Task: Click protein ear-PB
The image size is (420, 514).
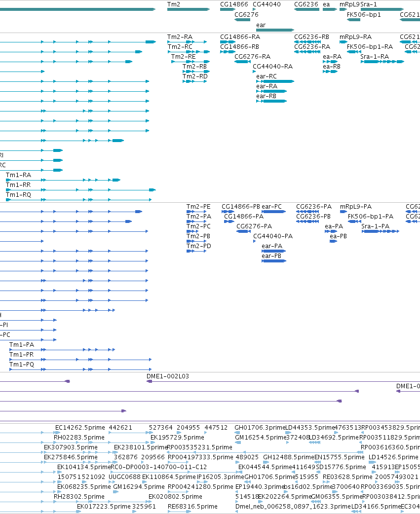Action: point(274,261)
